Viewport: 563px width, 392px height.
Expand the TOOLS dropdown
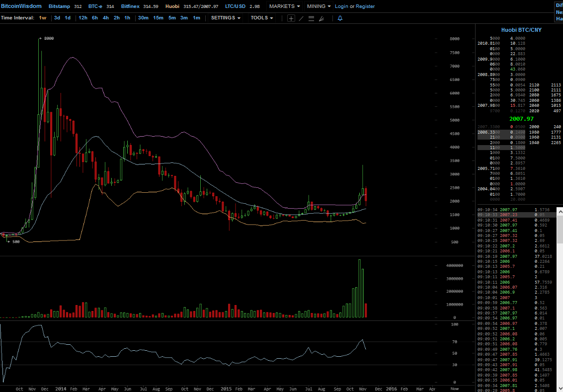point(262,17)
